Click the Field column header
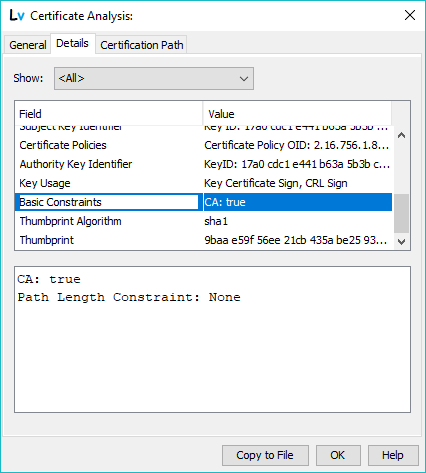 109,114
